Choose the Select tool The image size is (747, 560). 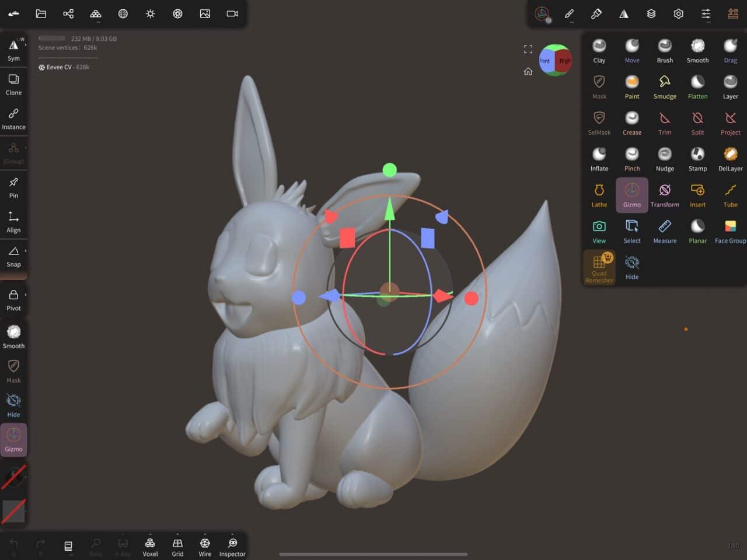coord(631,232)
